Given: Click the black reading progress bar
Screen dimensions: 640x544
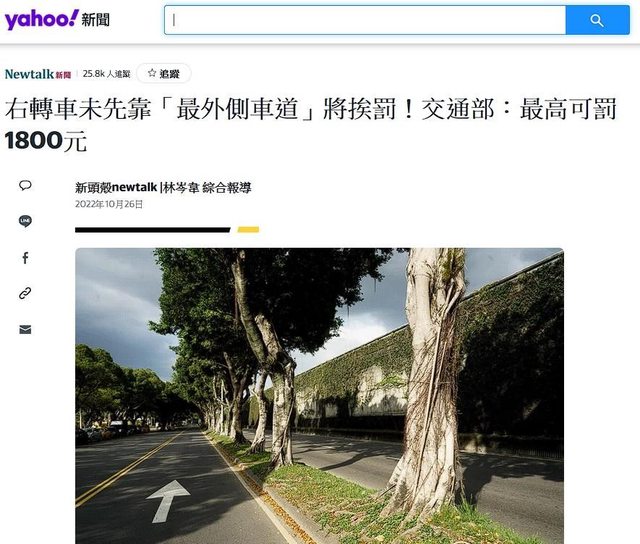Looking at the screenshot, I should click(x=153, y=230).
